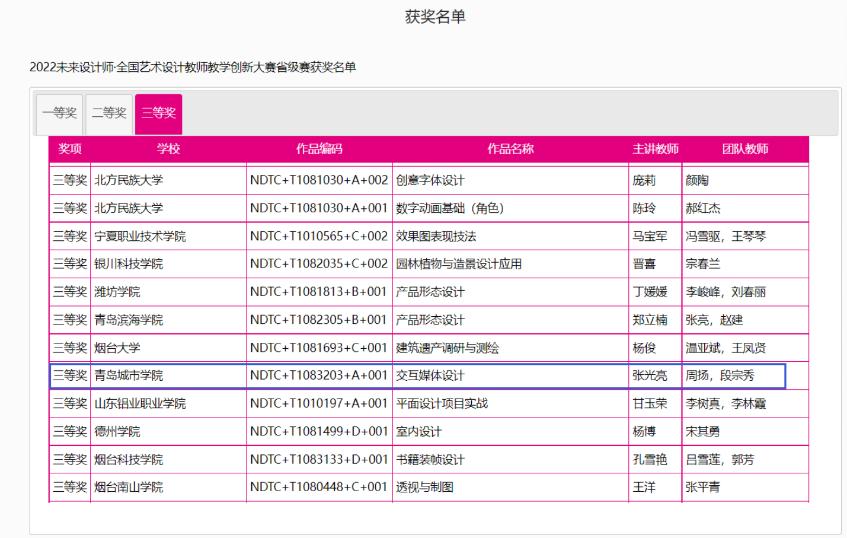Click the school 青岛滨海学院
Screen dimensions: 847x538
click(129, 320)
